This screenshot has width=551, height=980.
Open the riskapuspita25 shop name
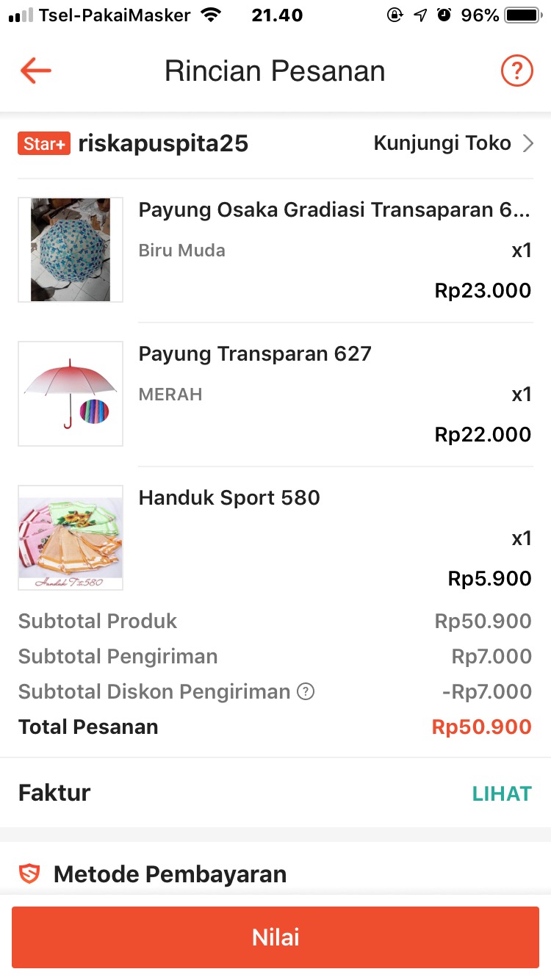point(163,144)
